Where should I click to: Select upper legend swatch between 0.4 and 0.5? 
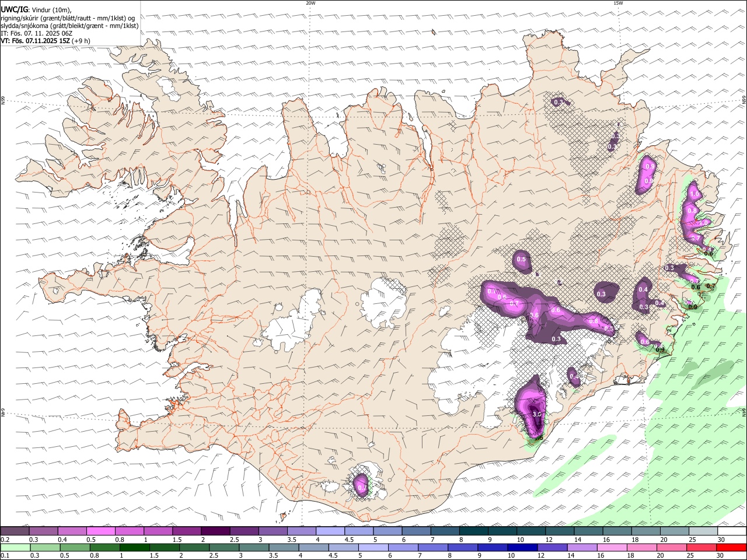(x=72, y=531)
